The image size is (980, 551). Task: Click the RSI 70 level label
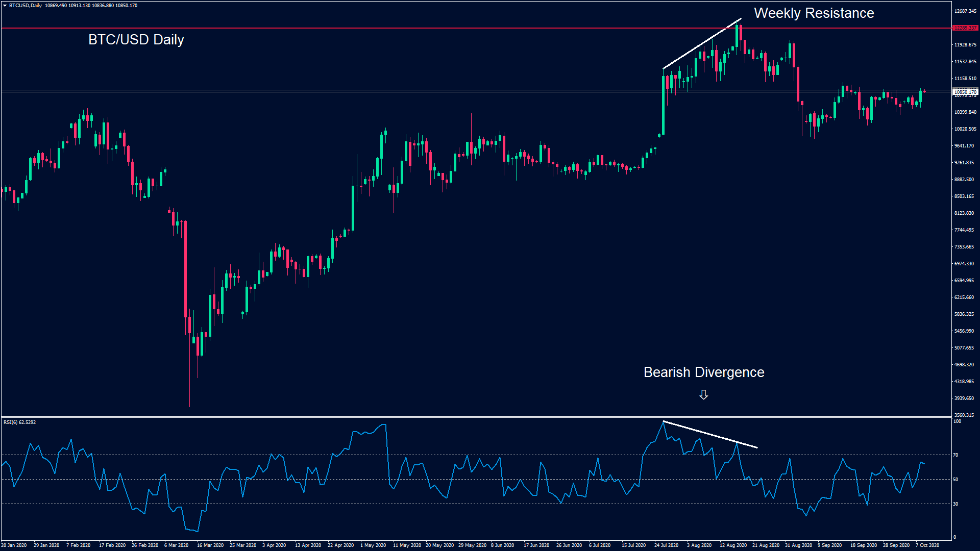(955, 455)
